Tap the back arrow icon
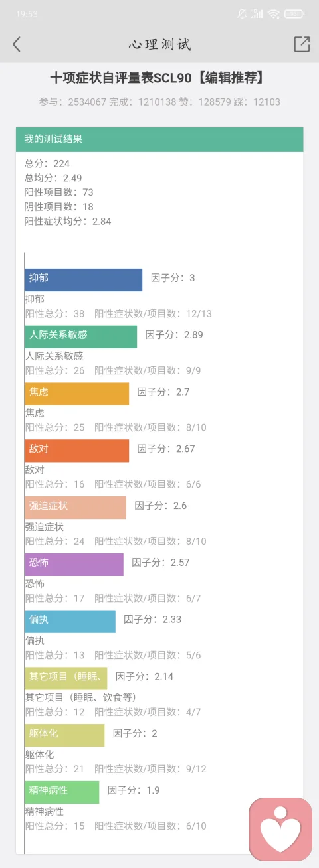This screenshot has height=868, width=319. point(17,44)
